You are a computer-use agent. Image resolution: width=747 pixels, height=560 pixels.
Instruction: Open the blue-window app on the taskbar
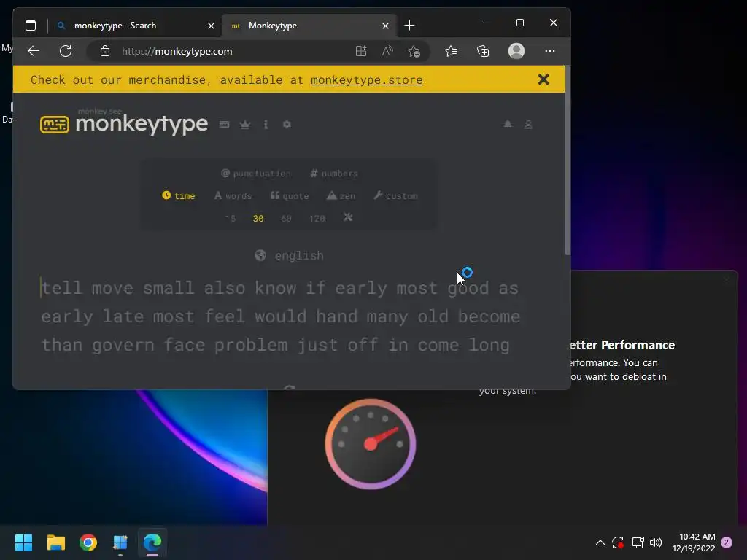(120, 542)
